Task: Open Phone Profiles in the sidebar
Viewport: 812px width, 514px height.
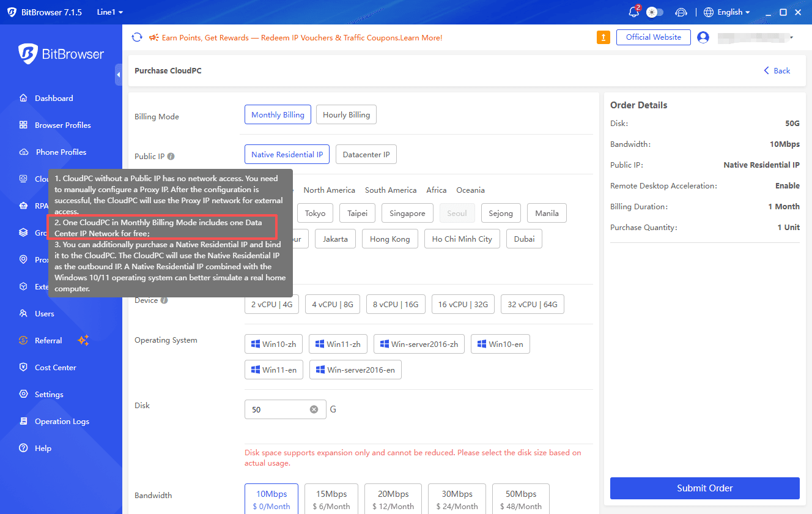Action: click(61, 152)
